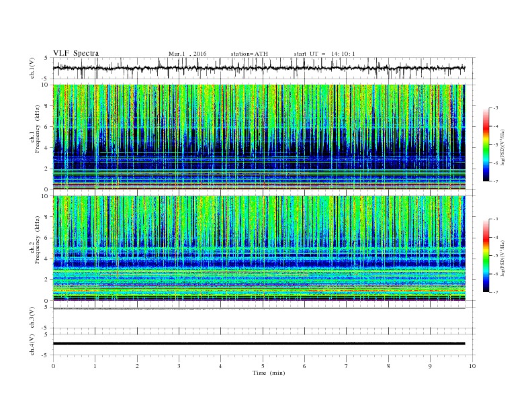Click the time axis tick label "3"
The height and width of the screenshot is (411, 532).
tap(179, 366)
